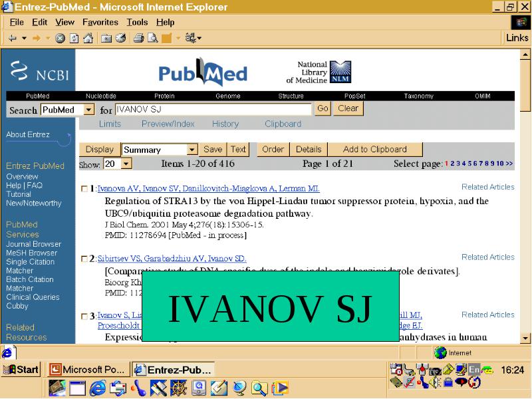
Task: Go to the Home page icon
Action: tap(88, 38)
